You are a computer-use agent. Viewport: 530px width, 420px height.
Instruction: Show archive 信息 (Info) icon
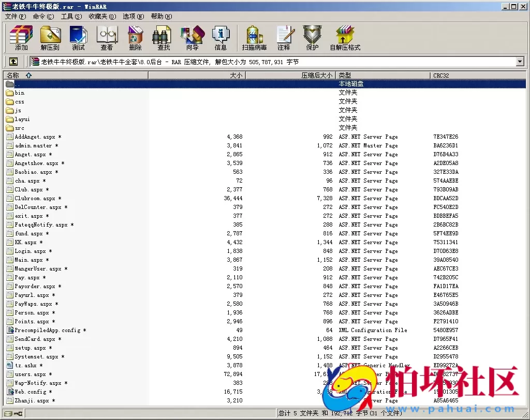(x=220, y=38)
